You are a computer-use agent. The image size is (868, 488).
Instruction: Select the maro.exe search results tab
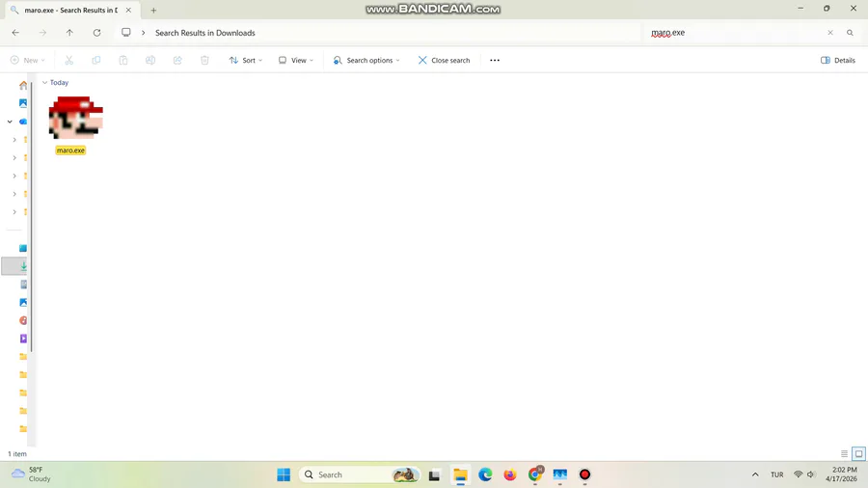tap(70, 10)
